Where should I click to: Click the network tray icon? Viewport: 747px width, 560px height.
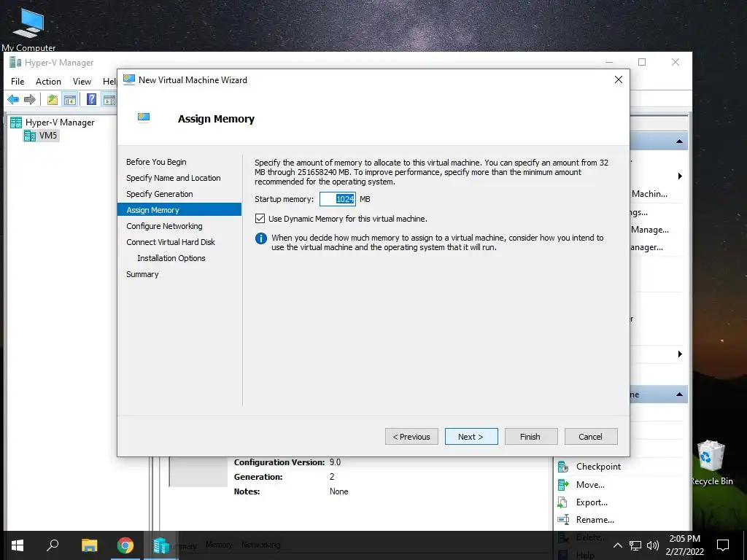pyautogui.click(x=635, y=545)
